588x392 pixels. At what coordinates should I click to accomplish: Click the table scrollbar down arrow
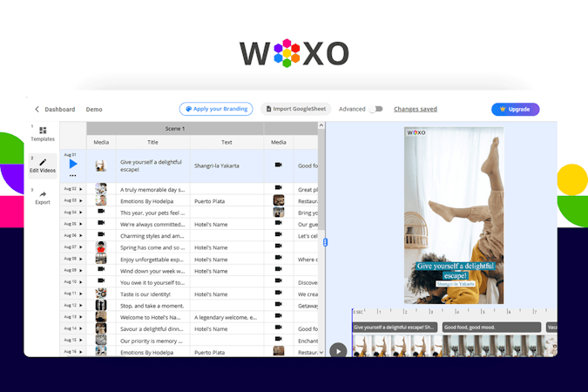321,352
